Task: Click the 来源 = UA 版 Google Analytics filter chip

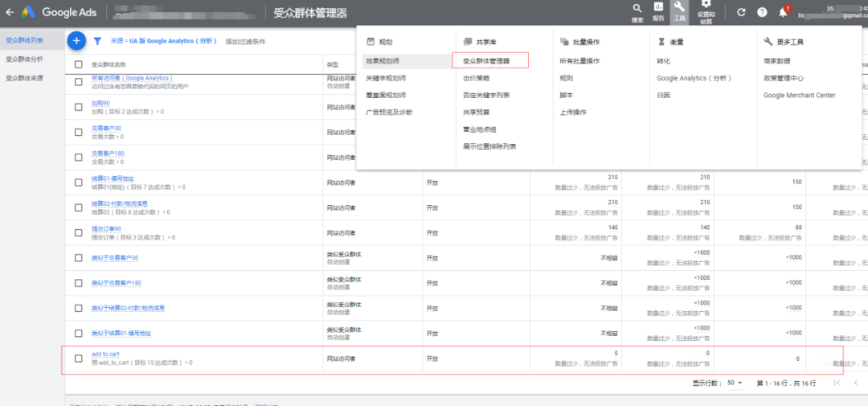Action: (165, 41)
